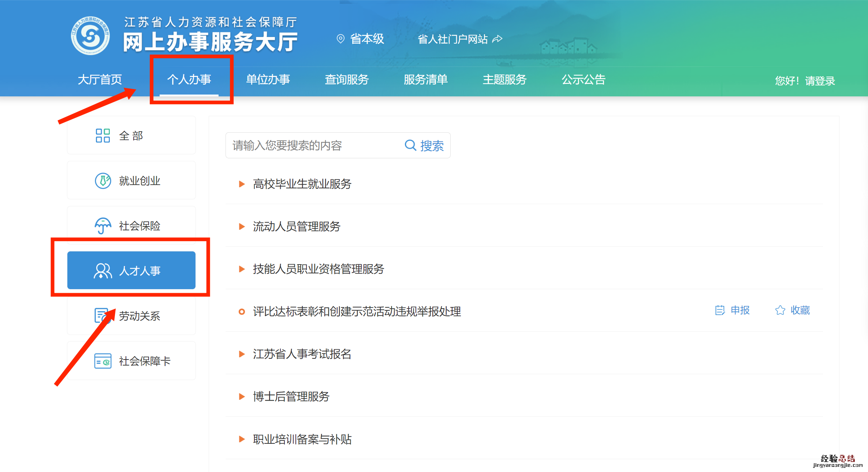The height and width of the screenshot is (472, 868).
Task: Click the card icon for 社会保障卡
Action: [103, 361]
